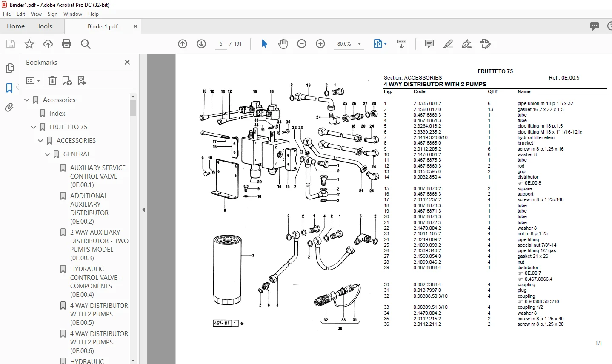Open the sign document tool
Viewport: 612px width, 364px height.
[467, 44]
